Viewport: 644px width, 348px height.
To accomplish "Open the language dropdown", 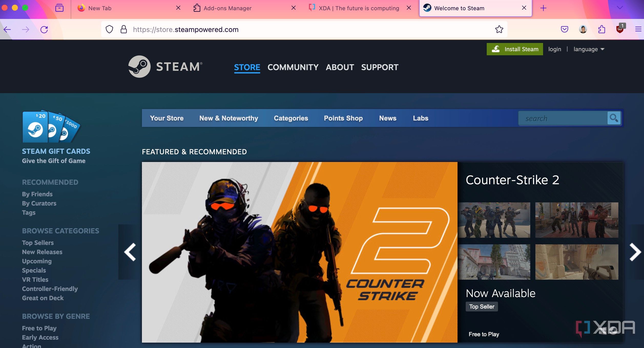I will click(x=589, y=49).
